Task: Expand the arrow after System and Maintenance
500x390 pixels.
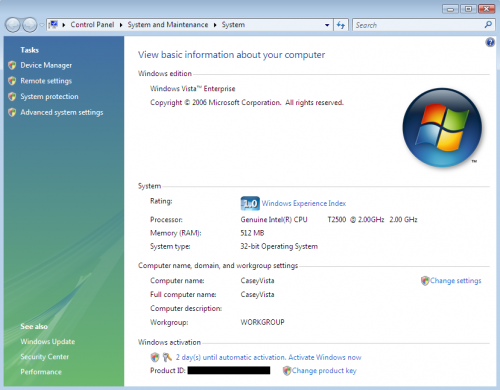Action: click(x=215, y=25)
